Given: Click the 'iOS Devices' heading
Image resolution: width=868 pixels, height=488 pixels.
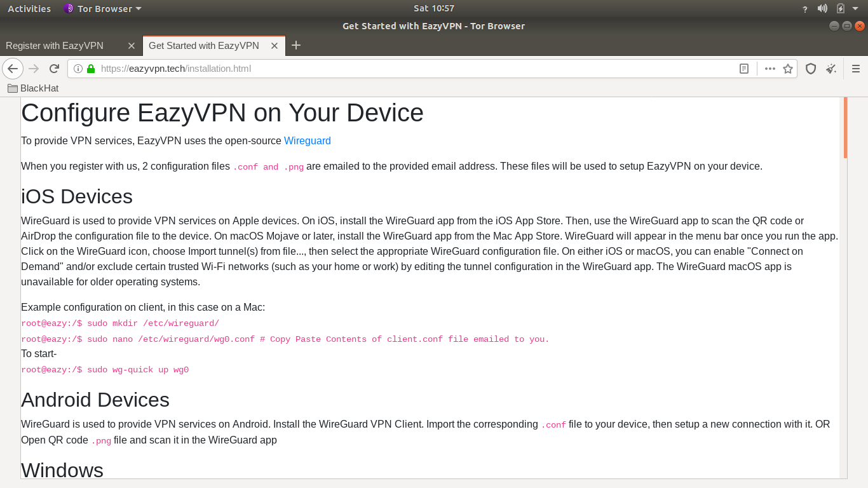Looking at the screenshot, I should 77,196.
